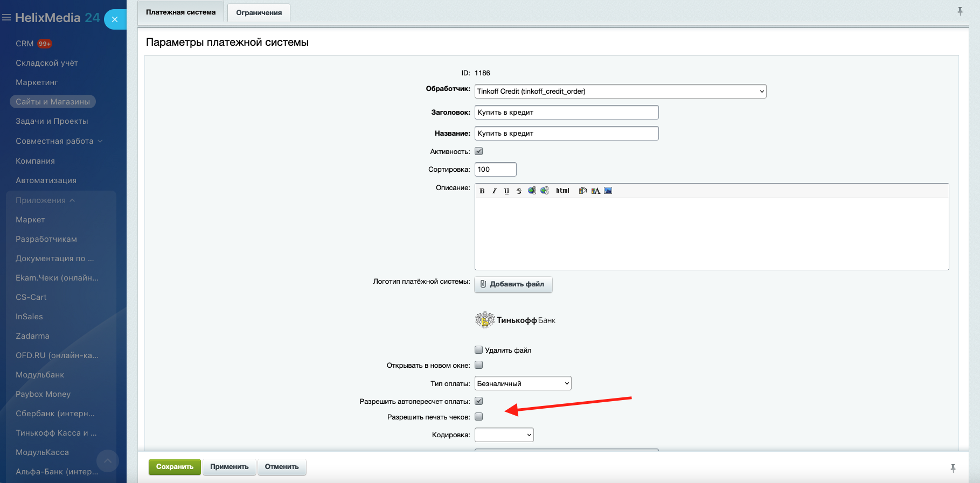
Task: Open CRM in sidebar
Action: click(x=24, y=44)
